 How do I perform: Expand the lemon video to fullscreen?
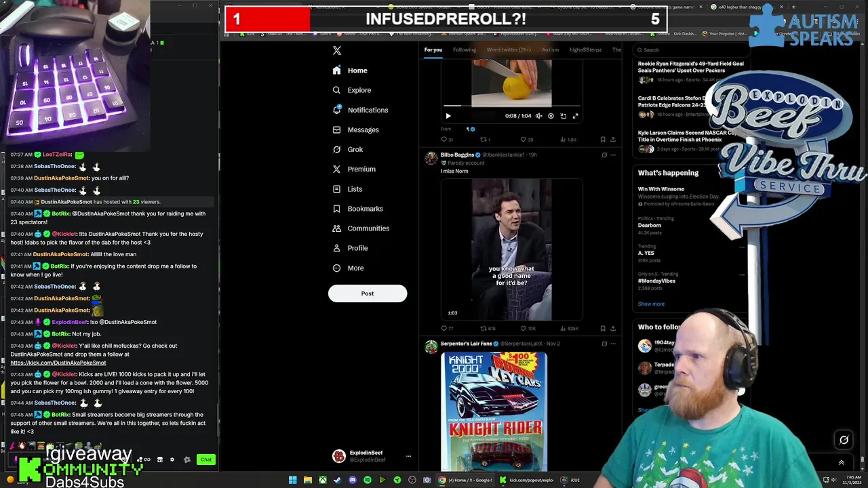(x=575, y=116)
